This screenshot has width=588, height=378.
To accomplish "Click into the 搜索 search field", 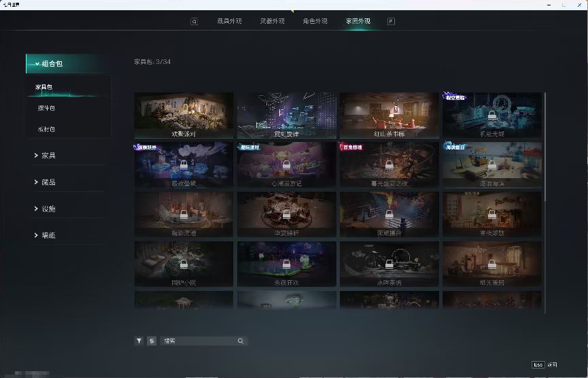I will pyautogui.click(x=197, y=341).
